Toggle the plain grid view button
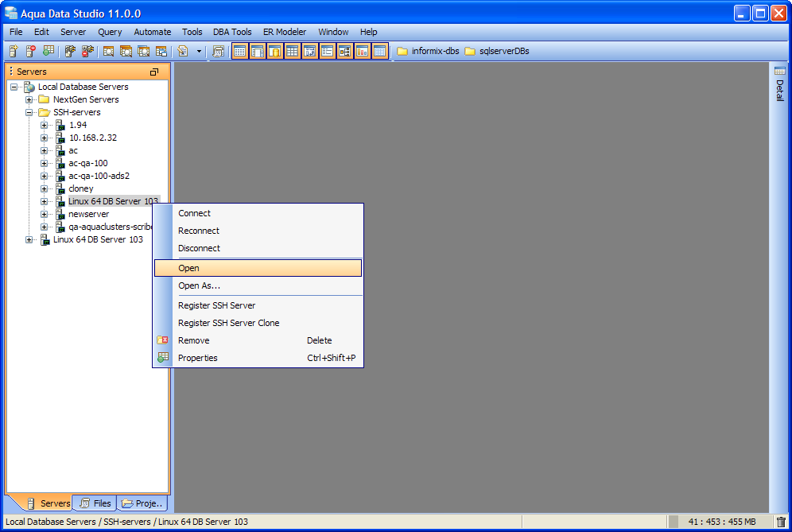This screenshot has height=532, width=792. [x=293, y=51]
